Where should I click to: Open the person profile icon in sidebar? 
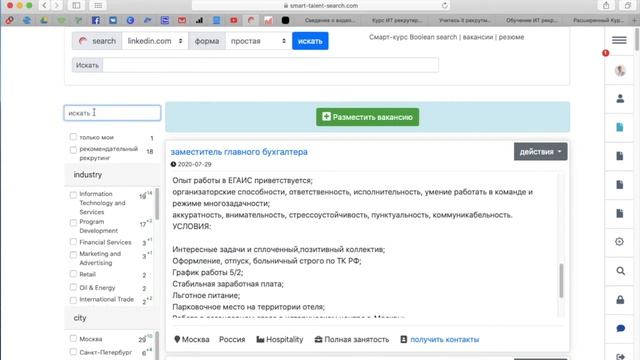(620, 98)
